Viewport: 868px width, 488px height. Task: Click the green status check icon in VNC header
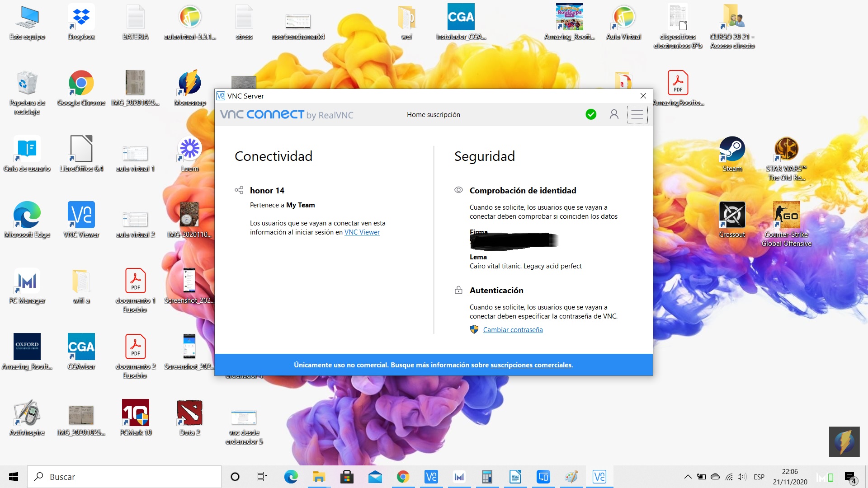pos(591,114)
